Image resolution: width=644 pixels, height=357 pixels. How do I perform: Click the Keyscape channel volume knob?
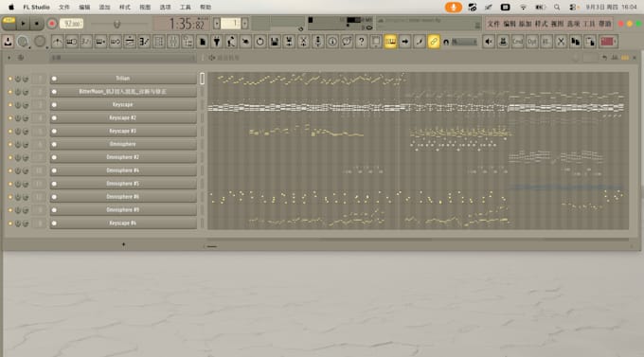coord(26,105)
